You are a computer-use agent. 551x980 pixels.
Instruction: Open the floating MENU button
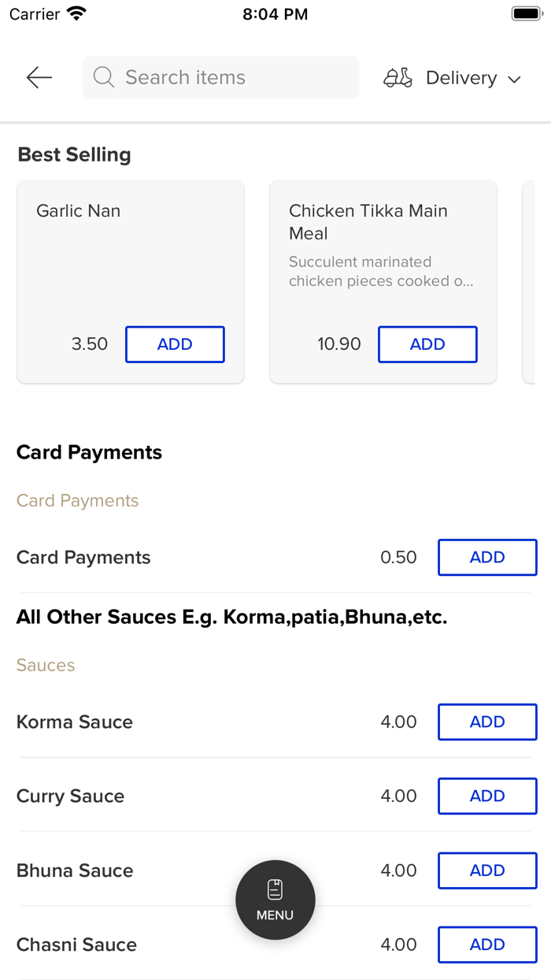pos(275,900)
